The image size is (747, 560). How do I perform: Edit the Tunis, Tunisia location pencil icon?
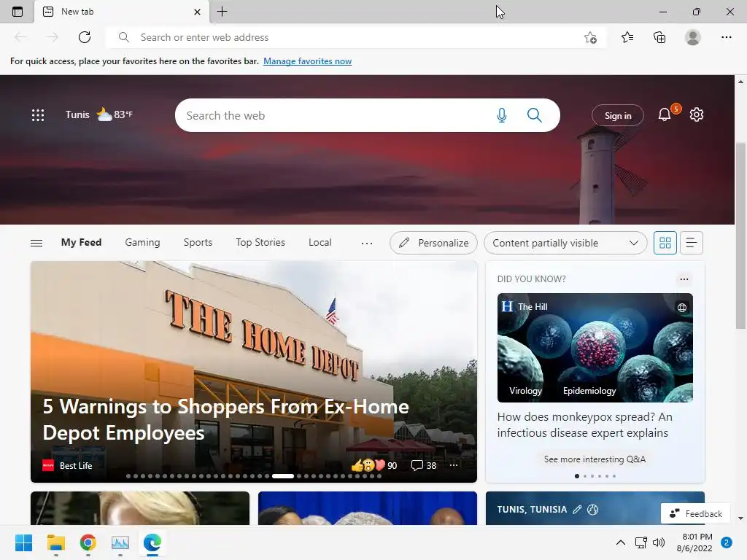[x=577, y=510]
